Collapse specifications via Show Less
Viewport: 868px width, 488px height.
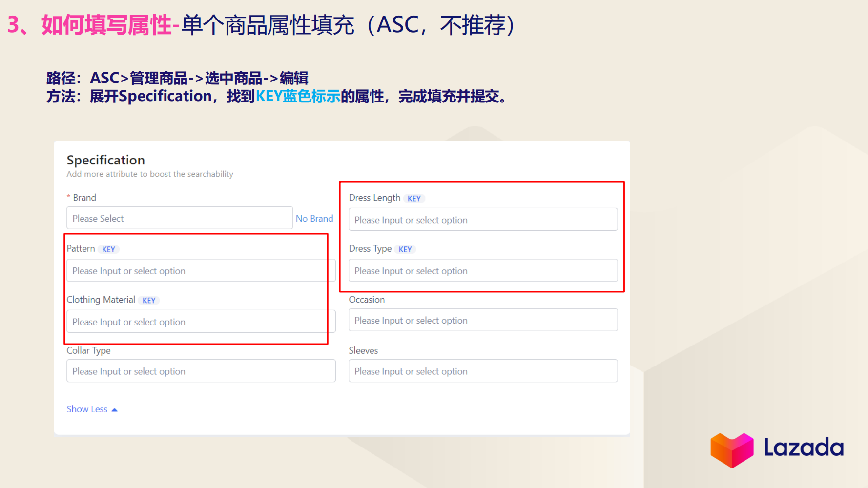[87, 409]
